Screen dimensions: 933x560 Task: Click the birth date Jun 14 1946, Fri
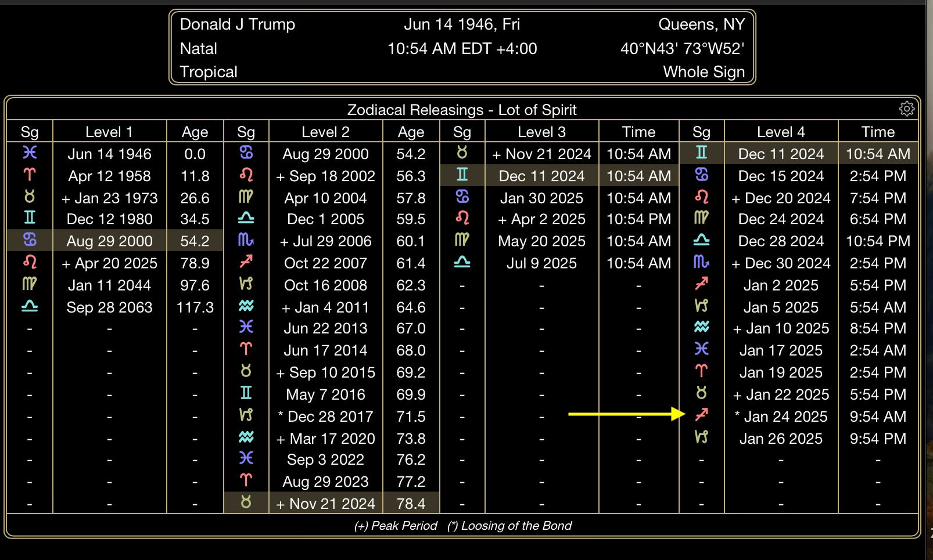[x=462, y=24]
